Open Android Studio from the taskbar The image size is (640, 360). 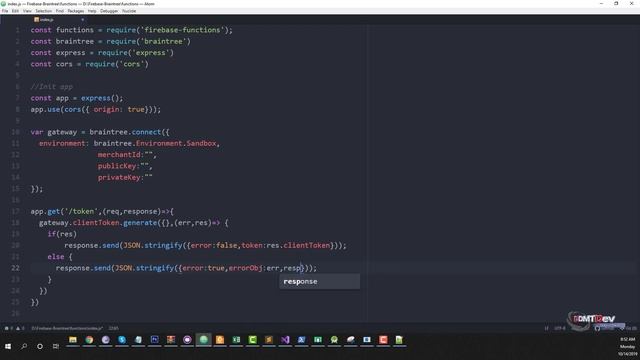[x=334, y=340]
